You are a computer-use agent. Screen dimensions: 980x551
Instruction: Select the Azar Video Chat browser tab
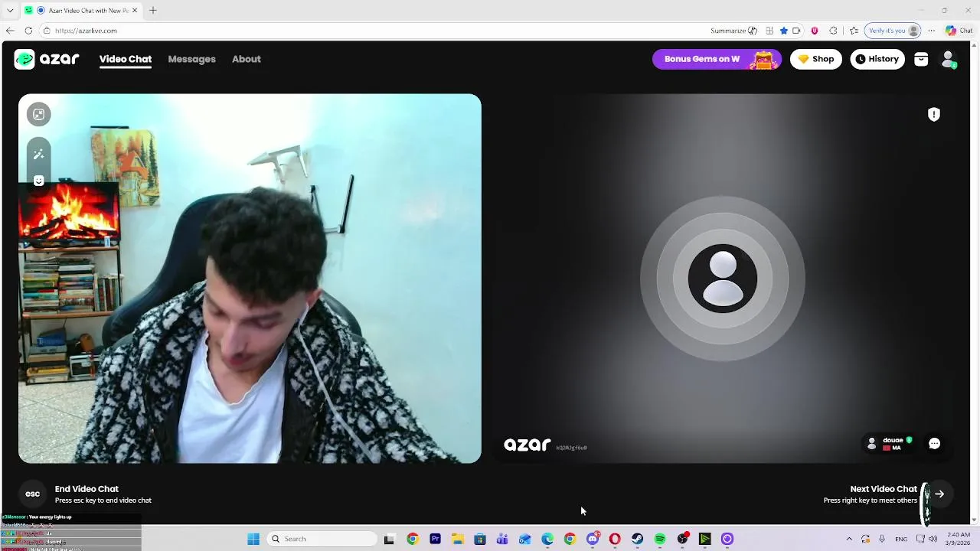click(x=81, y=11)
